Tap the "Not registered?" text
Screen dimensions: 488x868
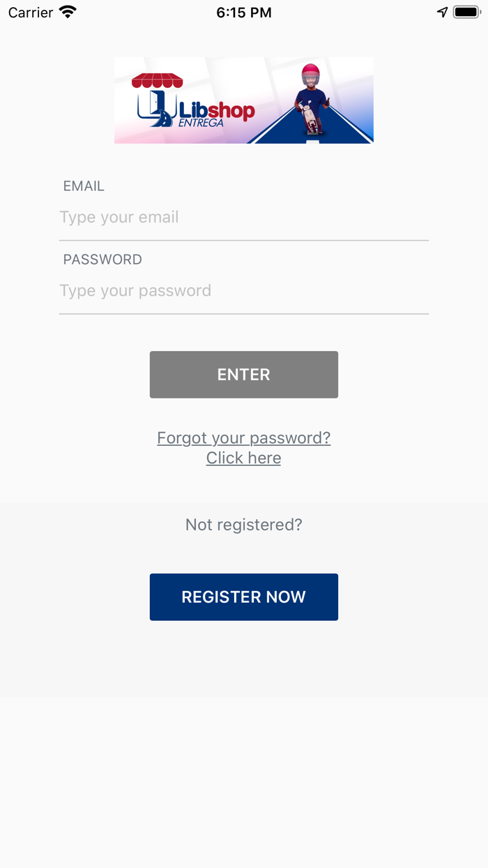(x=243, y=525)
